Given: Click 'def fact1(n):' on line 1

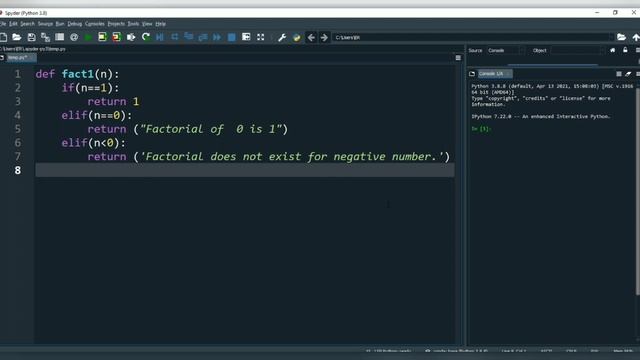Looking at the screenshot, I should pyautogui.click(x=77, y=74).
